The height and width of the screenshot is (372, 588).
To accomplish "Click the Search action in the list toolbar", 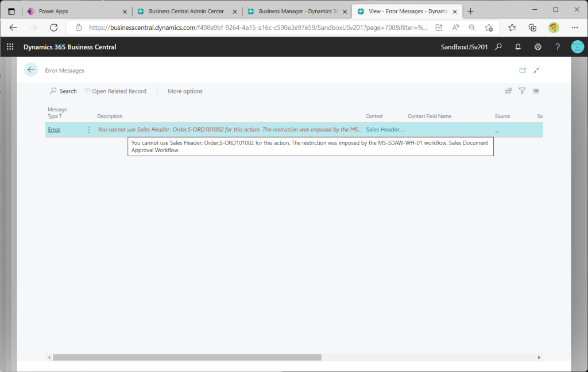I will [x=63, y=91].
